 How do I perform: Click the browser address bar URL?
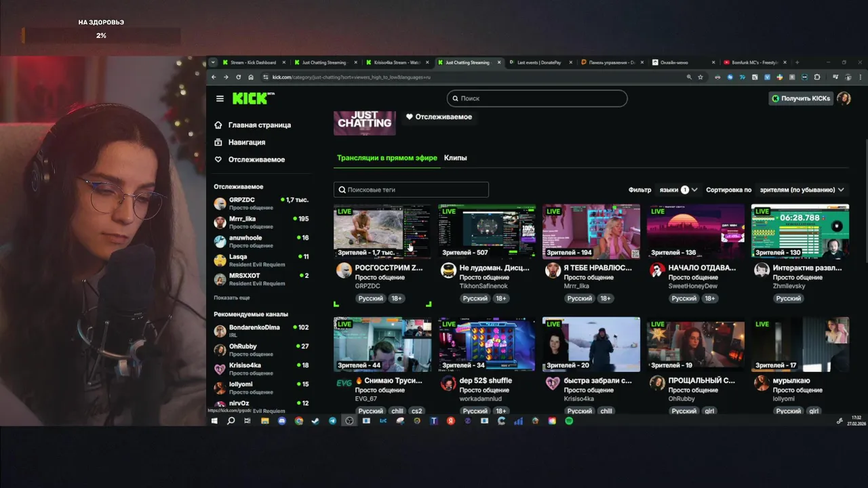pyautogui.click(x=351, y=77)
